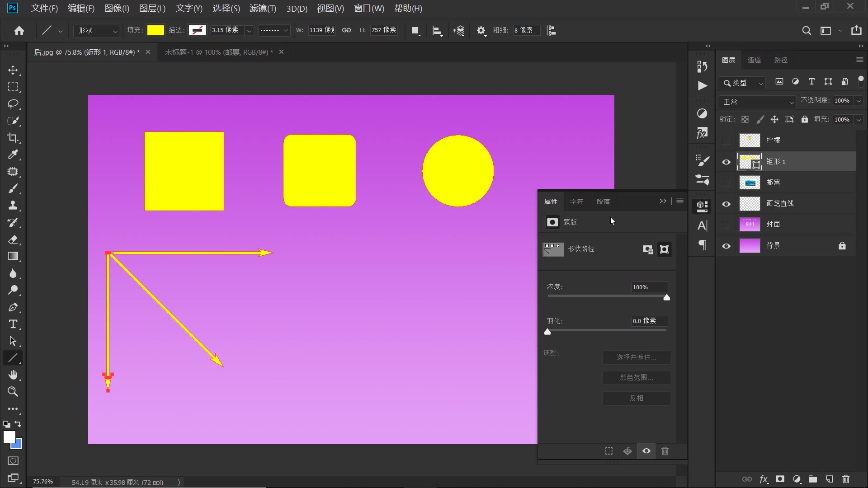Open the path alignment options
This screenshot has height=488, width=868.
[x=437, y=31]
